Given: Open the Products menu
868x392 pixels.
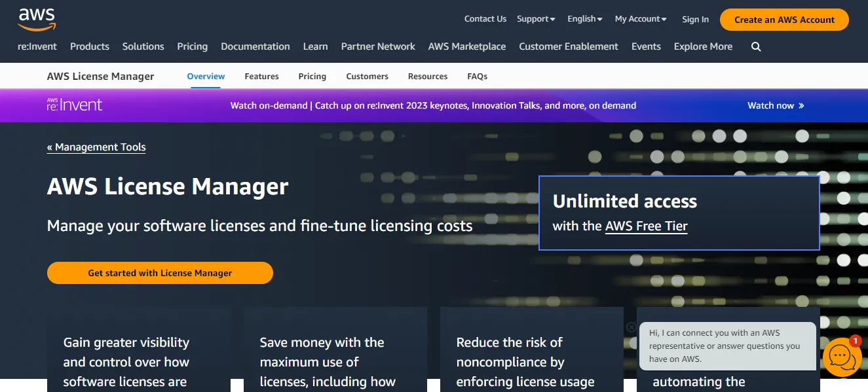Looking at the screenshot, I should [90, 46].
